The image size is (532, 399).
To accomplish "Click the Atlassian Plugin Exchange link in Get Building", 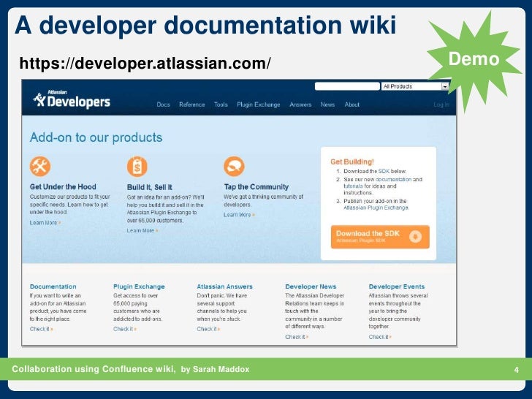I will click(x=376, y=208).
